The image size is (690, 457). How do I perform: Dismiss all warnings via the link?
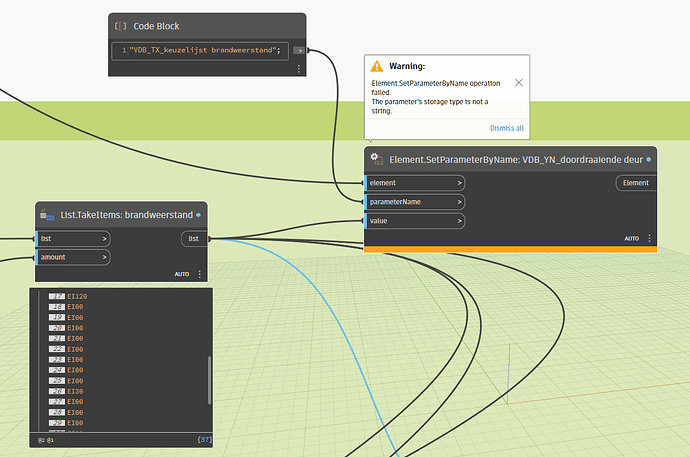506,128
